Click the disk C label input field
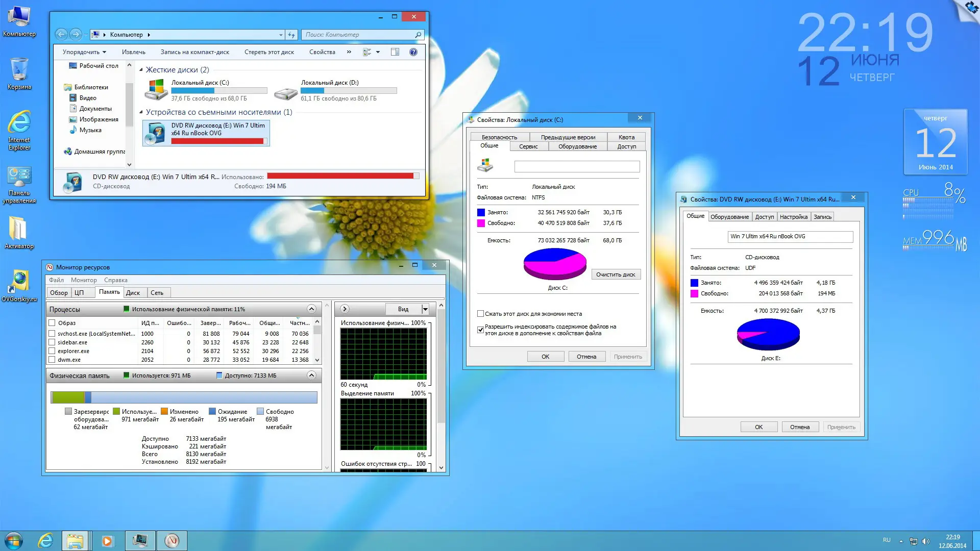980x551 pixels. tap(577, 167)
